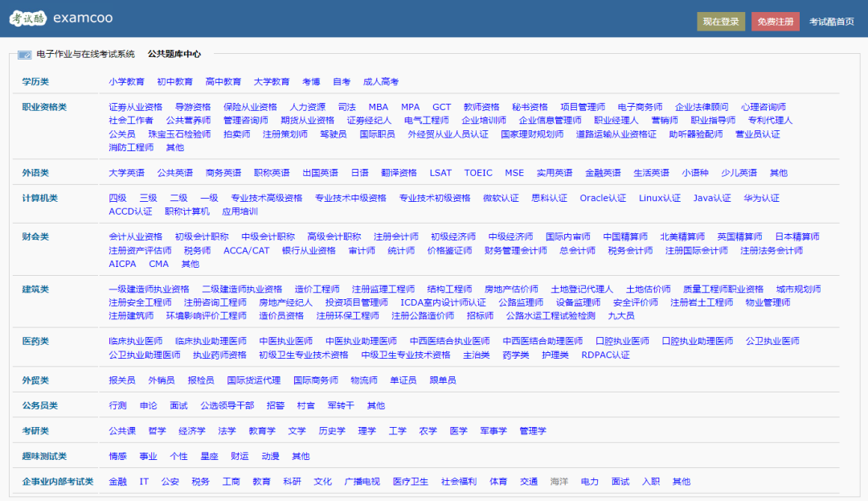Open 管理学 link
Viewport: 868px width, 501px height.
coord(533,431)
